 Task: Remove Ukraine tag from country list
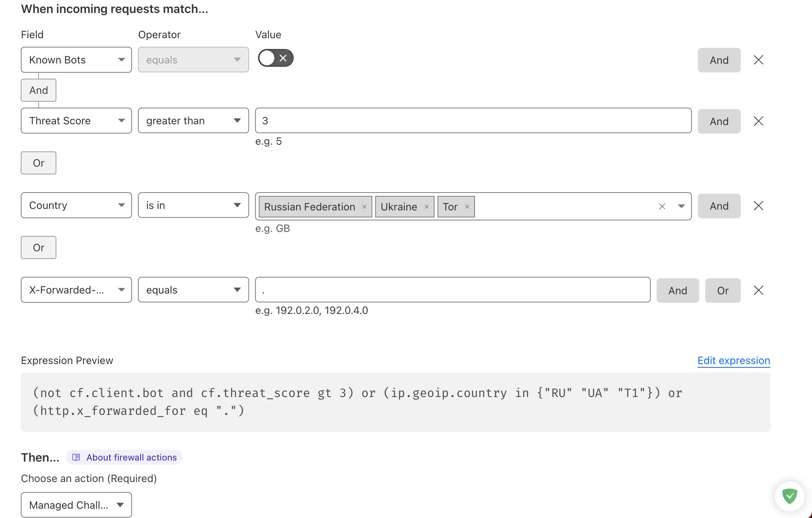pyautogui.click(x=427, y=207)
